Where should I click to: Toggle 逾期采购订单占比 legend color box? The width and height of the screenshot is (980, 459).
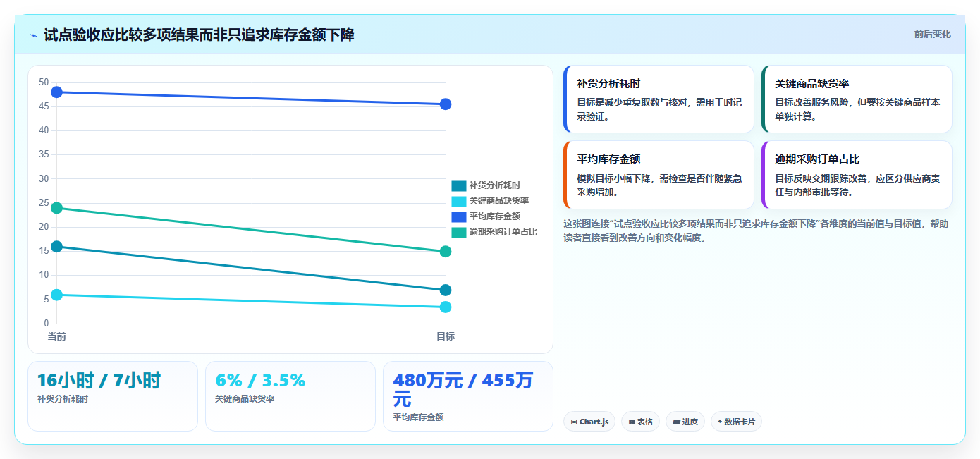(459, 232)
